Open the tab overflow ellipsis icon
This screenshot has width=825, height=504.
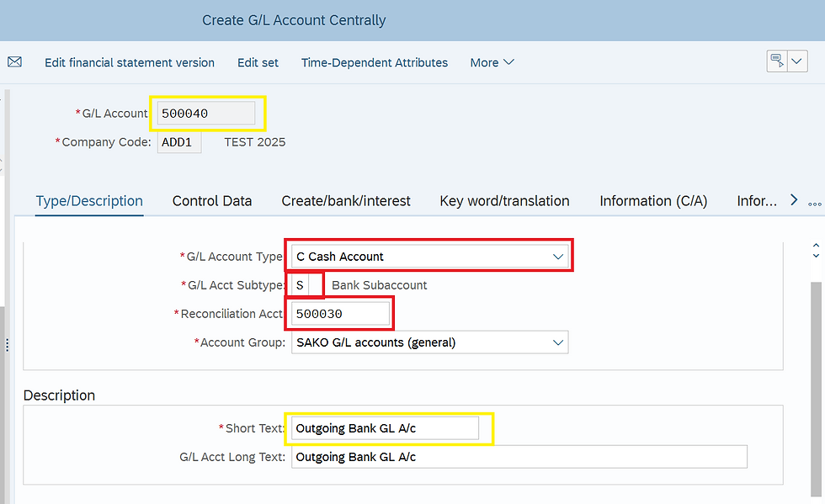coord(812,202)
